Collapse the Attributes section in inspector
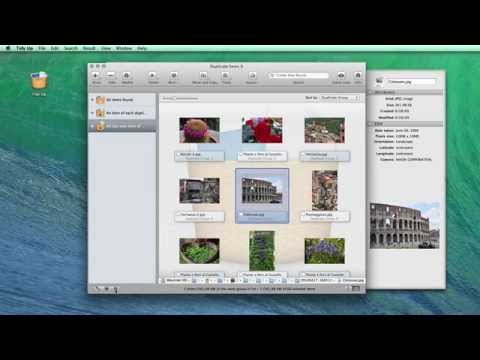The width and height of the screenshot is (480, 360). tap(371, 92)
